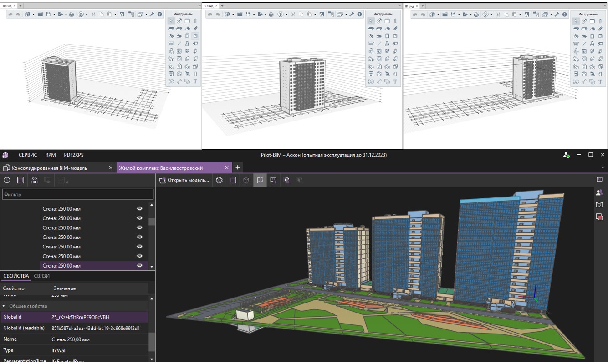Click the add remark icon with plus

click(x=273, y=180)
